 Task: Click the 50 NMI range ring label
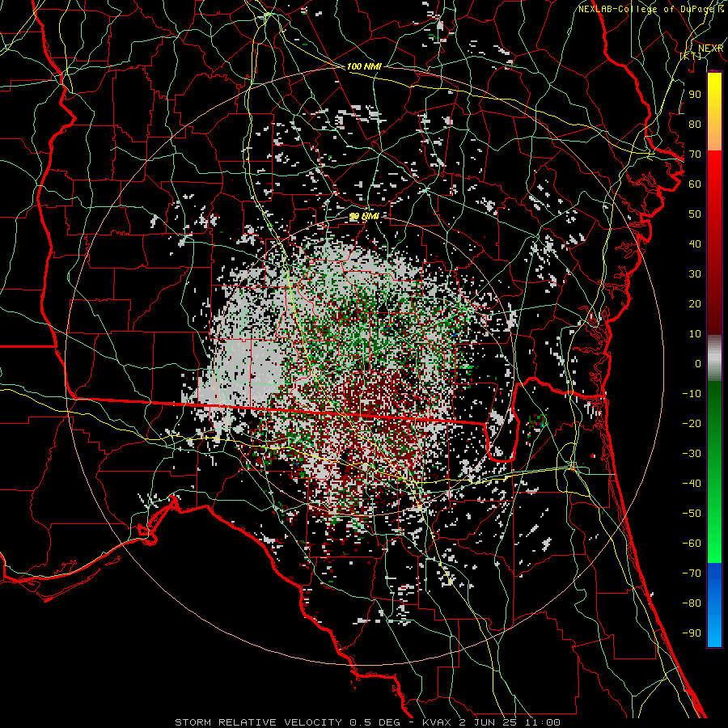364,216
